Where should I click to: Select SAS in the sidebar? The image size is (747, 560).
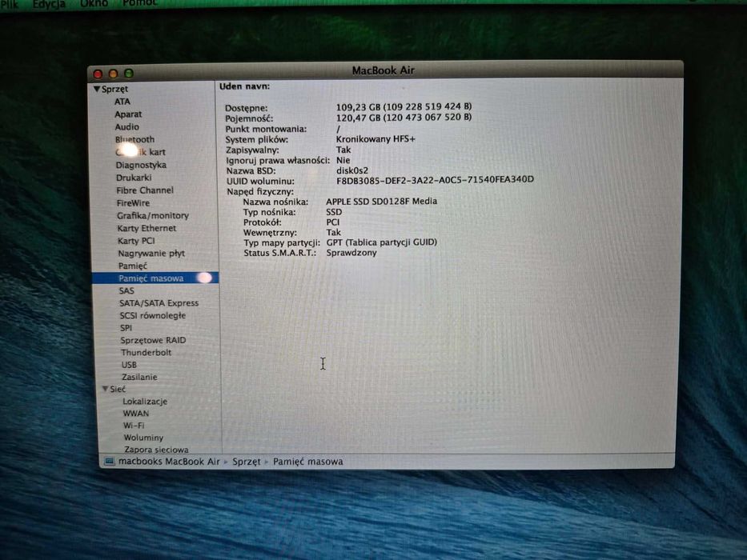(127, 291)
